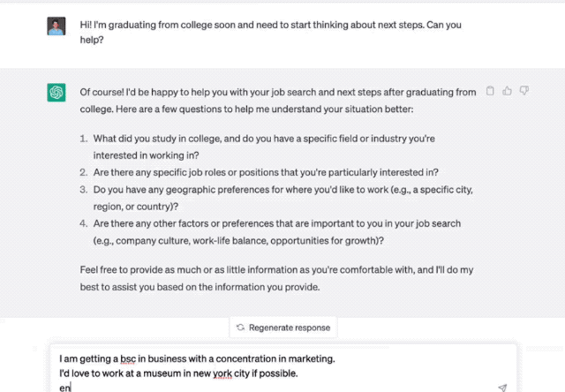The image size is (565, 392).
Task: Click the underlined word 'york' in input
Action: (x=222, y=373)
